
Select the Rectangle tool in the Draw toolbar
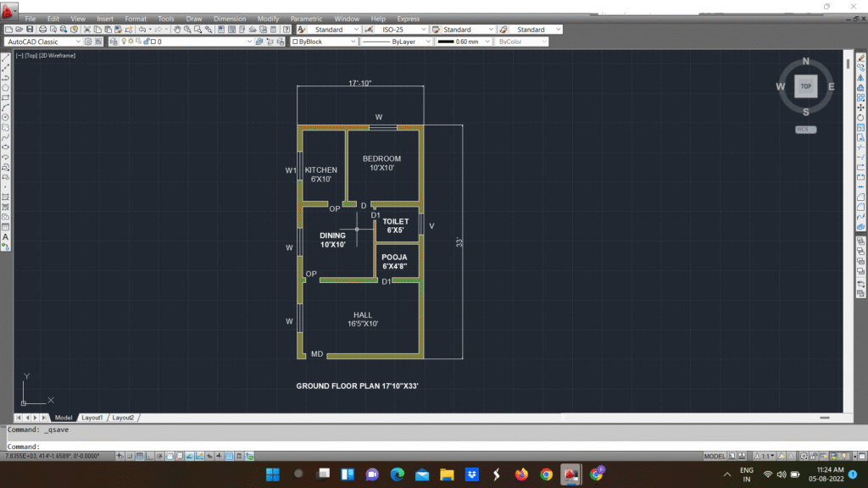(6, 97)
